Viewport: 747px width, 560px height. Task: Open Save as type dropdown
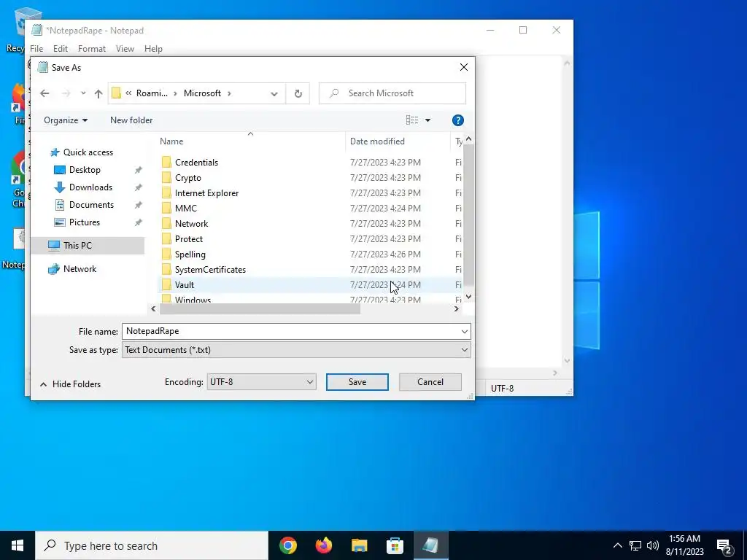click(296, 350)
